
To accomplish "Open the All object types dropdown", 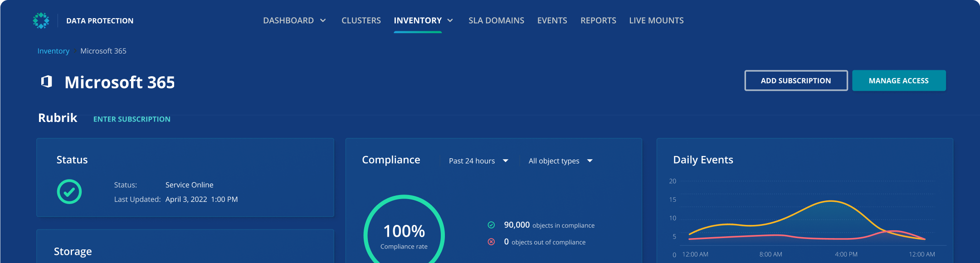I will point(561,161).
